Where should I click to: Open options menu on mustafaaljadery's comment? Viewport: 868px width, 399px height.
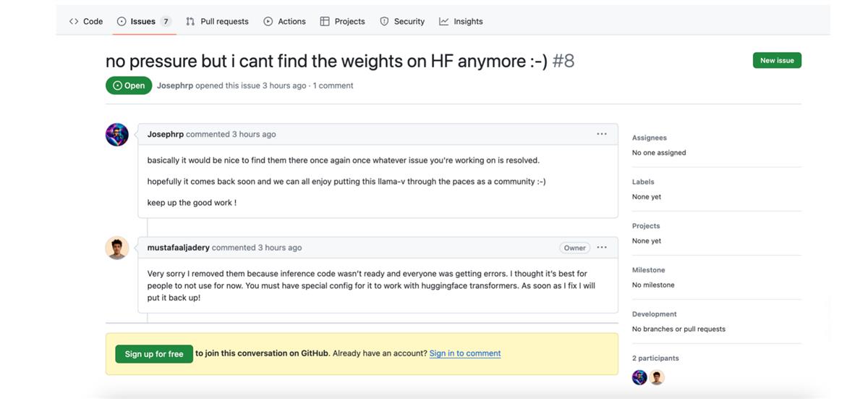(x=602, y=247)
